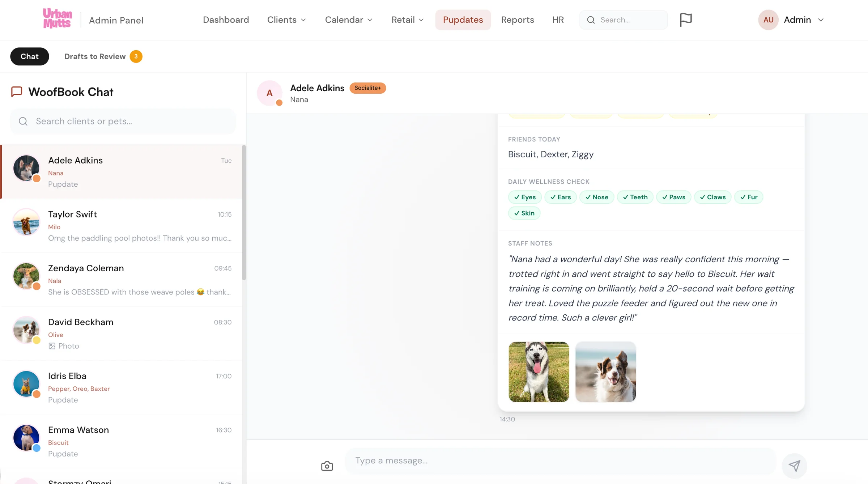Screen dimensions: 868x484
Task: Click the Ears wellness check chip
Action: click(560, 197)
